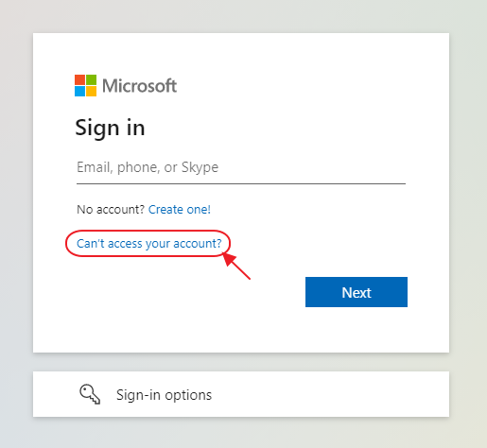Screen dimensions: 487x448
Task: Click the Microsoft four-square logo icon
Action: click(85, 85)
